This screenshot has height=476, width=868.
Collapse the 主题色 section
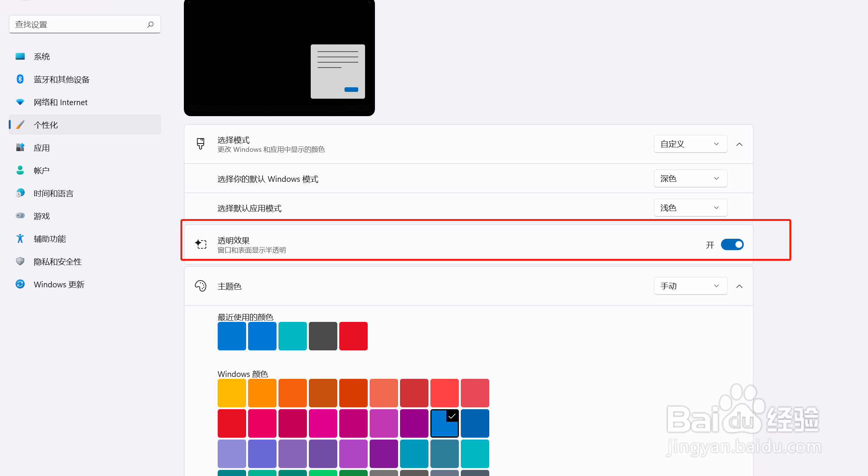tap(739, 286)
